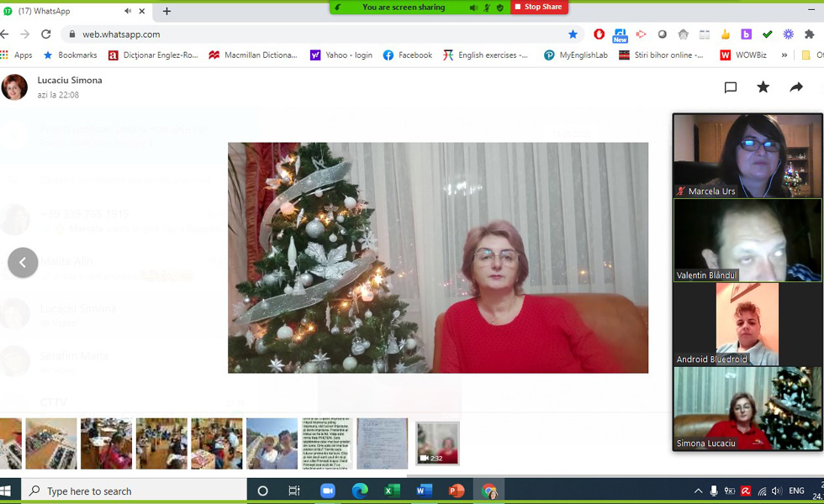Toggle shared computer sound in Zoom bar
Image resolution: width=824 pixels, height=504 pixels.
pyautogui.click(x=473, y=8)
